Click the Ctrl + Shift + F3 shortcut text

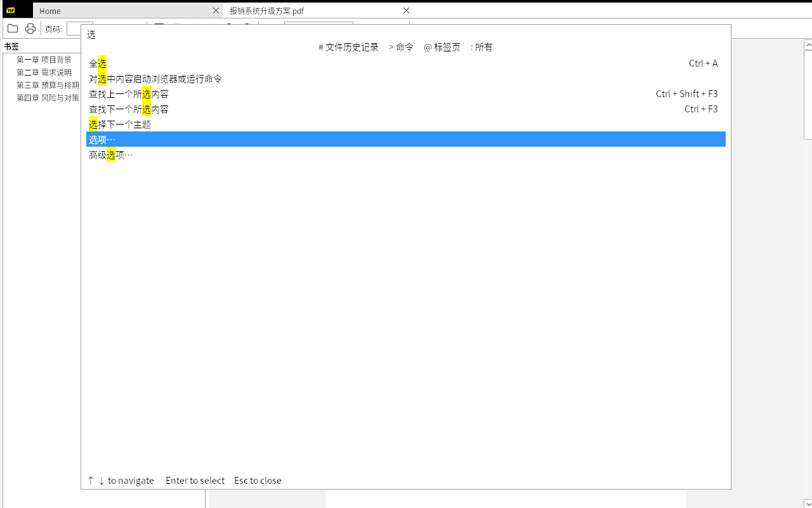coord(686,93)
